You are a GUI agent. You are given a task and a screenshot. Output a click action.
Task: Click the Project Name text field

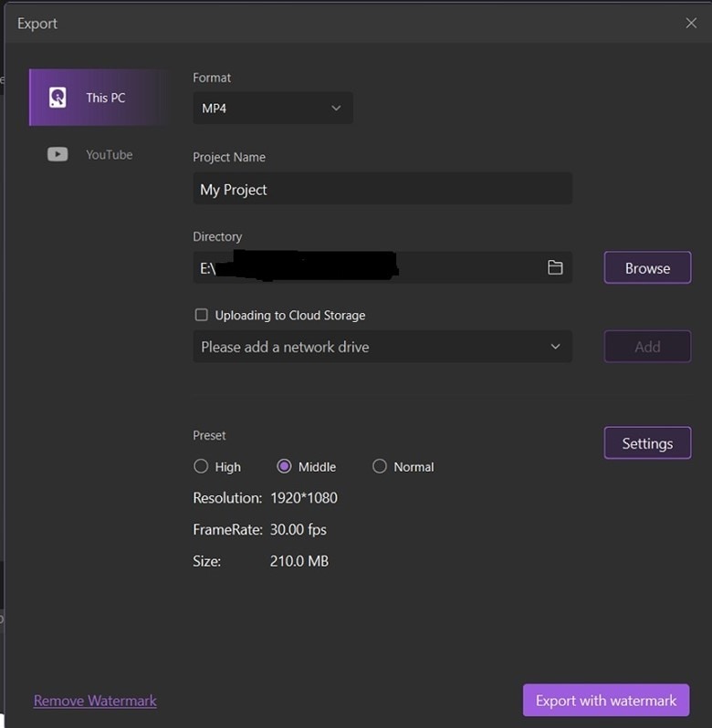click(382, 189)
